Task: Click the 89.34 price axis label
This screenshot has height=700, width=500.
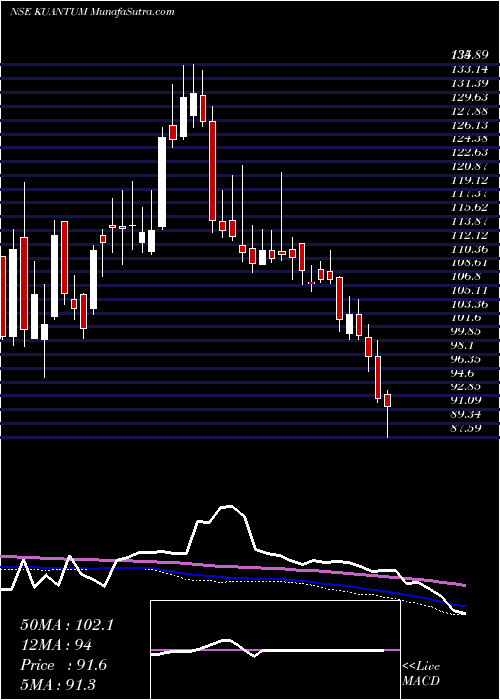Action: (x=466, y=415)
